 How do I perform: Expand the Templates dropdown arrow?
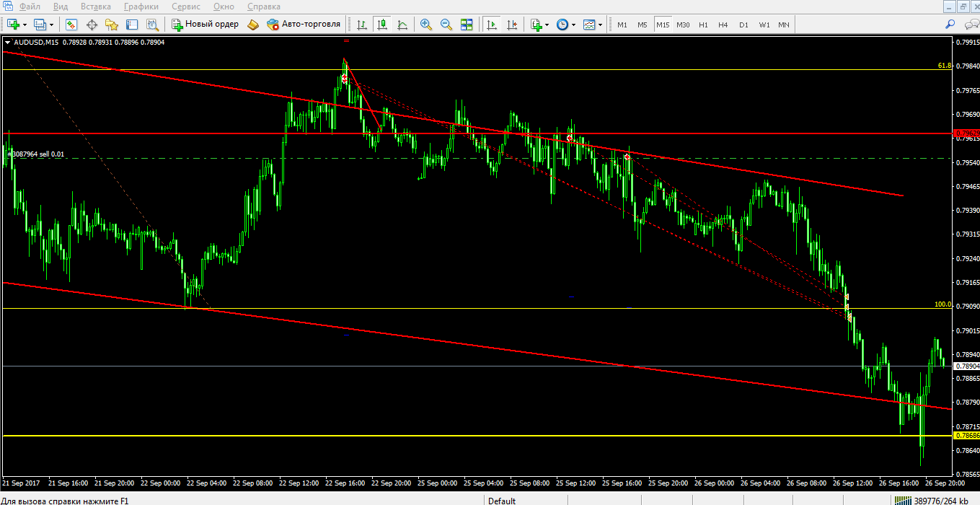tap(601, 25)
